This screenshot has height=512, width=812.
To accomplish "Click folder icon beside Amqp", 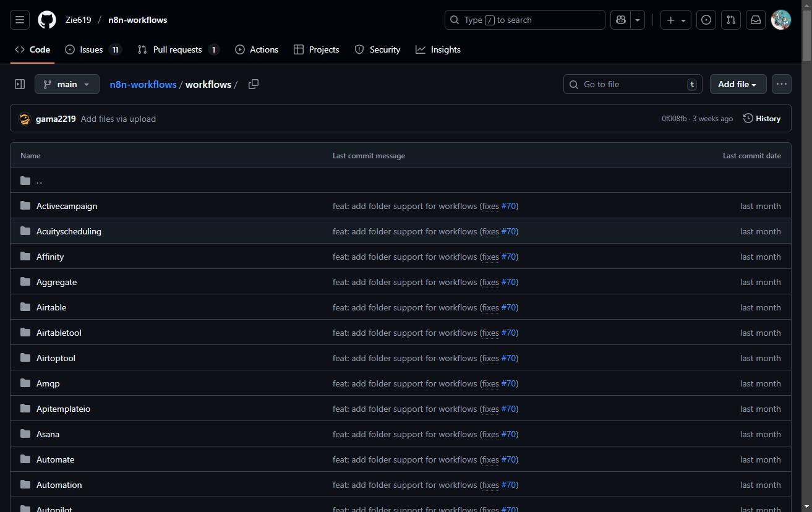I will 25,383.
